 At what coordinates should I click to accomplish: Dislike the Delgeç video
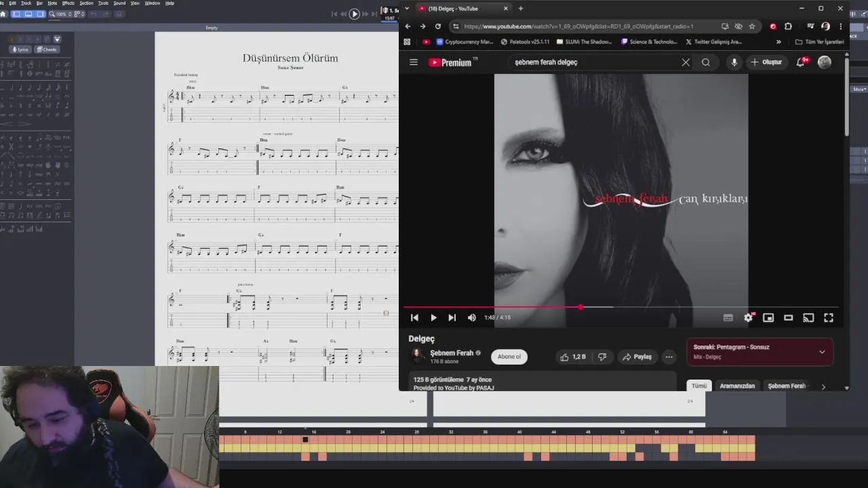(x=602, y=357)
